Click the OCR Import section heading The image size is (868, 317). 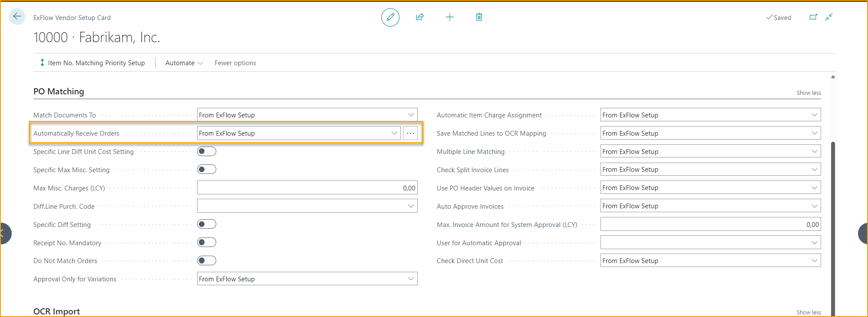pos(56,311)
